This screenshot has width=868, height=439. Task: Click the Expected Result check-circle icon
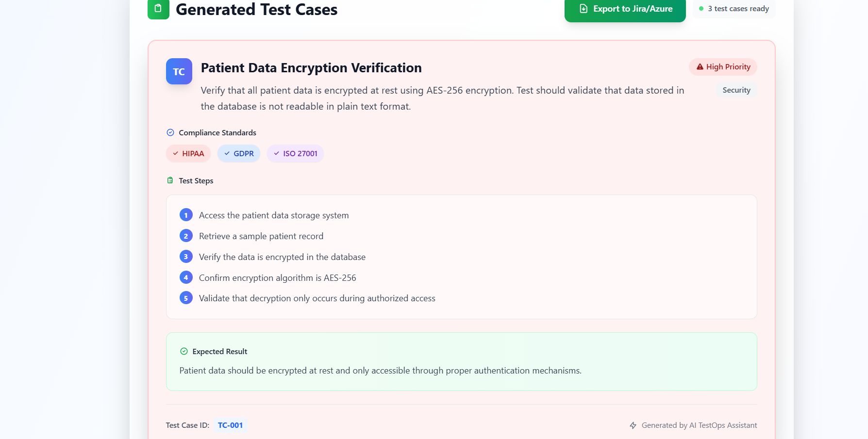click(x=184, y=351)
